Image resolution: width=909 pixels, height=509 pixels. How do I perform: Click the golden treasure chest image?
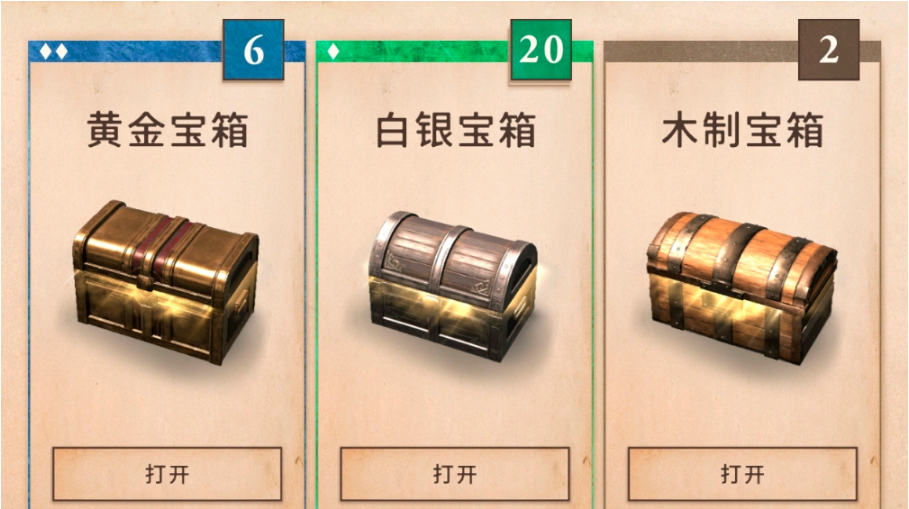tap(166, 282)
